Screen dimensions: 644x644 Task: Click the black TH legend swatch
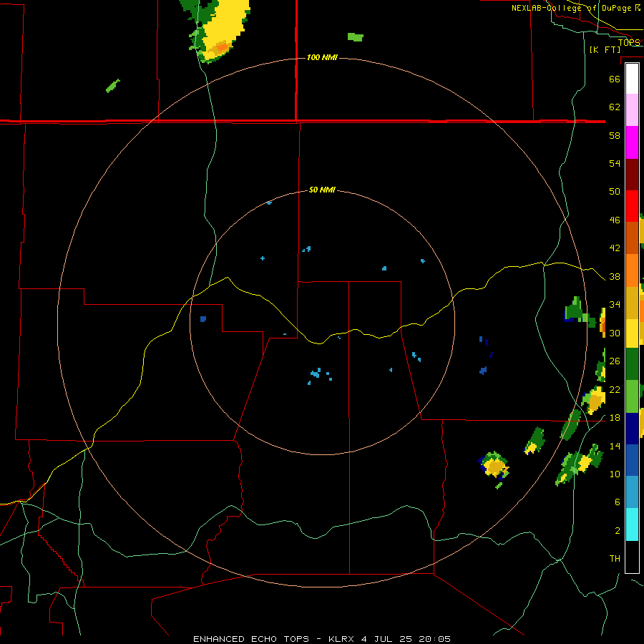point(632,557)
